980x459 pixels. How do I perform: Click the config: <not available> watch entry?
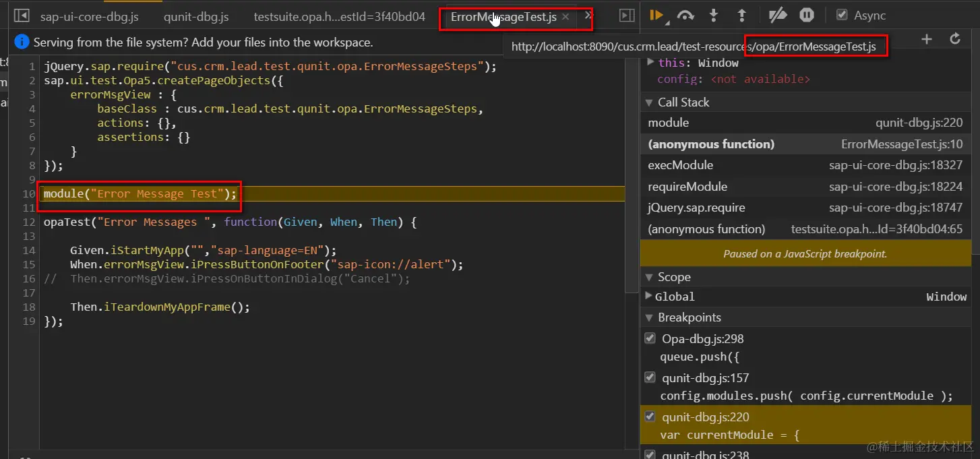click(x=733, y=80)
